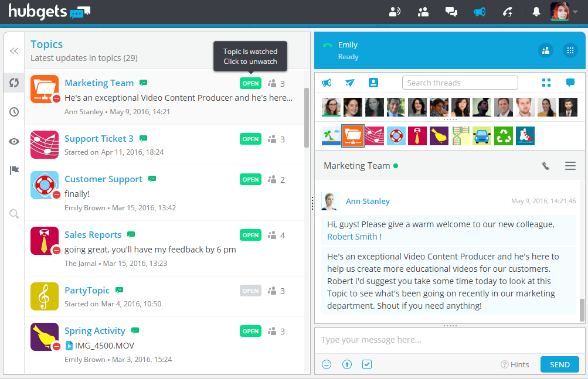Go to hubgets logo home

[x=49, y=11]
